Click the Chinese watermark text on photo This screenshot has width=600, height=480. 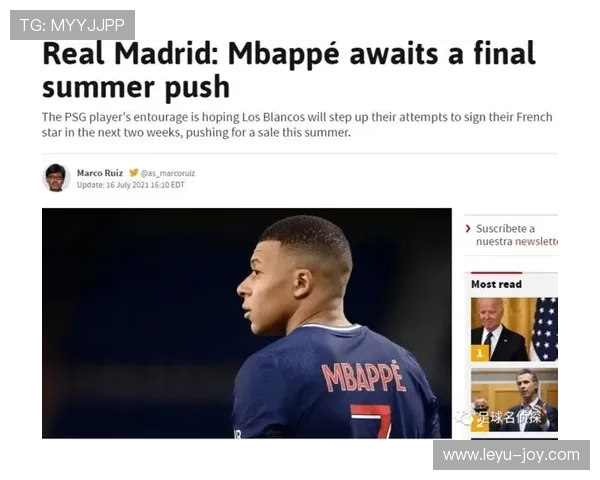point(509,418)
